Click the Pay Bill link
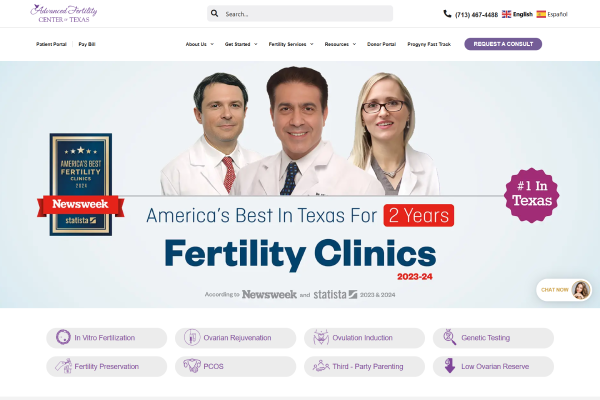This screenshot has width=600, height=400. 87,44
